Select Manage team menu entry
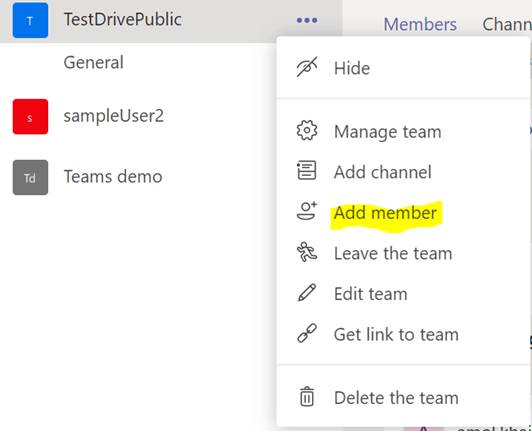 coord(387,132)
